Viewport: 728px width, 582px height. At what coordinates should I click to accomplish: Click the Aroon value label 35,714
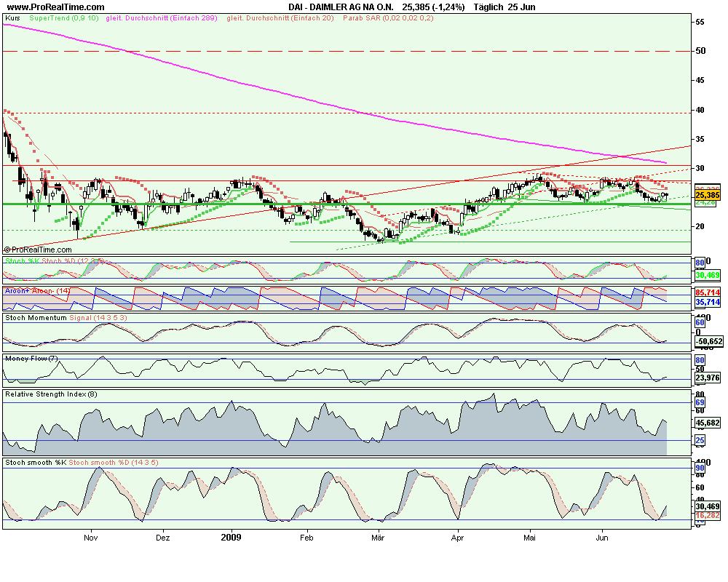click(707, 302)
